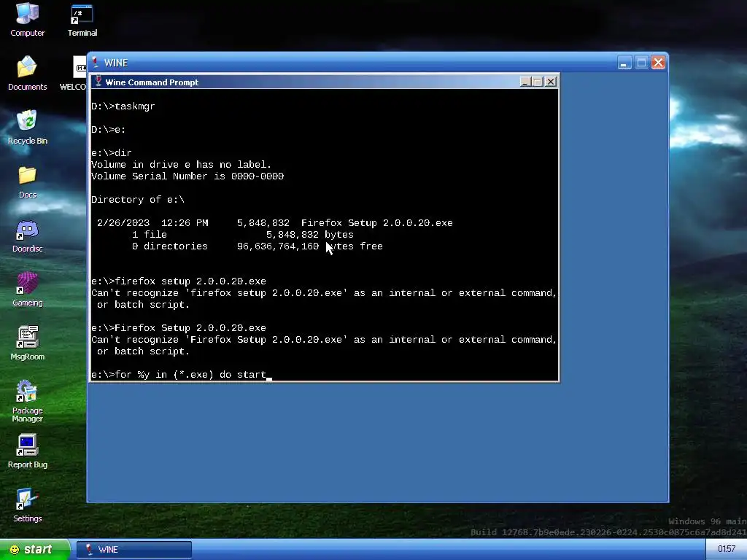Viewport: 747px width, 560px height.
Task: Click the 'Firefox Setup 2.0.0.20.exe' filename in dir listing
Action: click(377, 223)
